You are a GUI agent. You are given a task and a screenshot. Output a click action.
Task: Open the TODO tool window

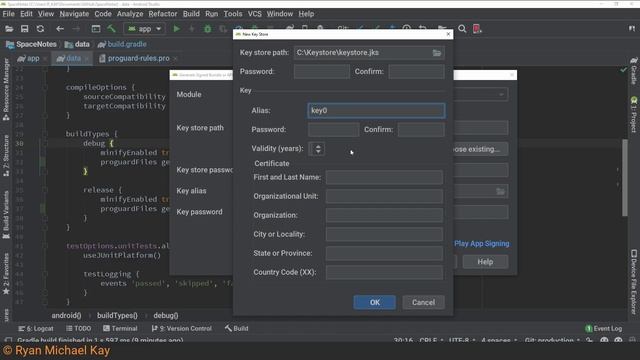(78, 328)
